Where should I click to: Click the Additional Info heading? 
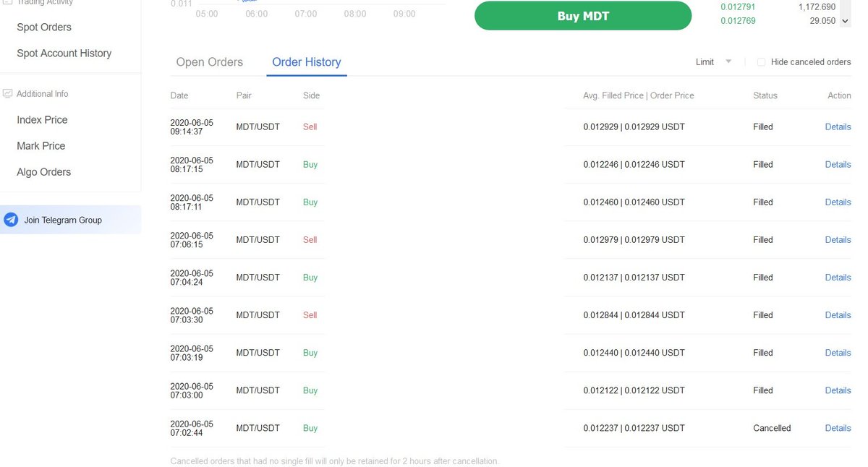(x=43, y=94)
